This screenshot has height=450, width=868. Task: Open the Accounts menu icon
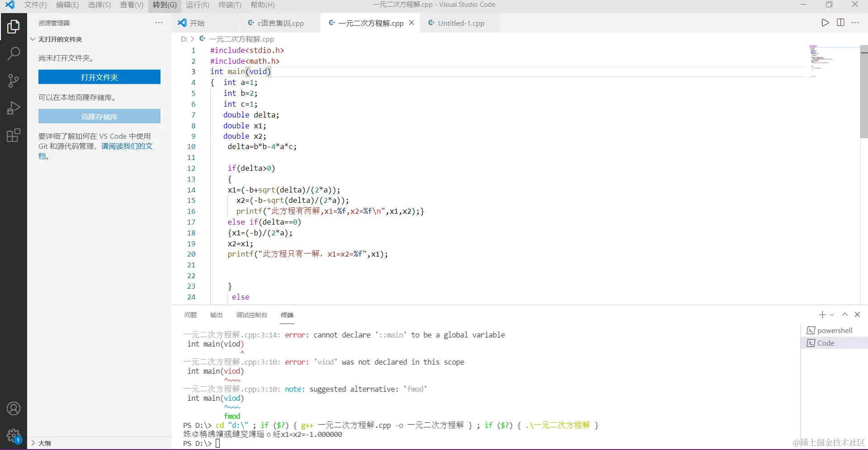14,408
